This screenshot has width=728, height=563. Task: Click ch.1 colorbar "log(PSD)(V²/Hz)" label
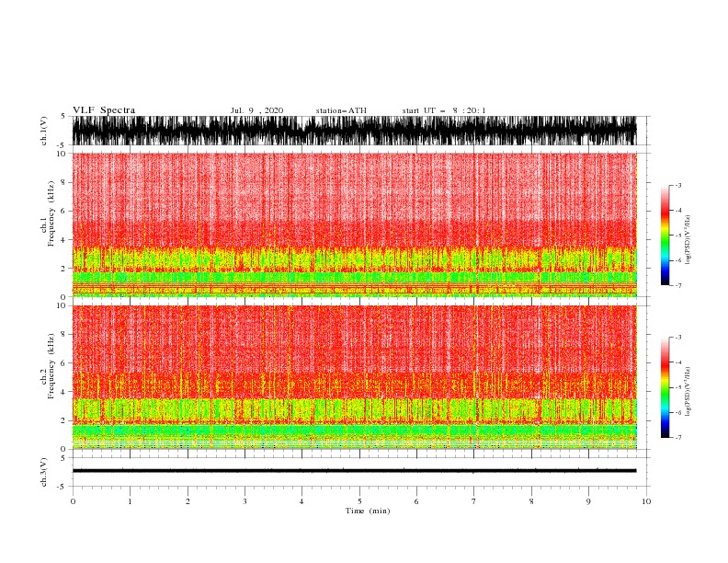click(688, 240)
